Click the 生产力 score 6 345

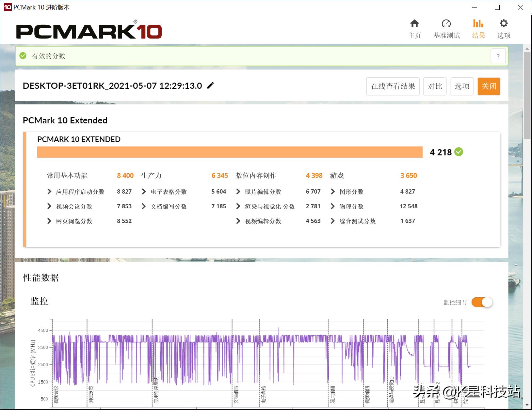pyautogui.click(x=220, y=176)
